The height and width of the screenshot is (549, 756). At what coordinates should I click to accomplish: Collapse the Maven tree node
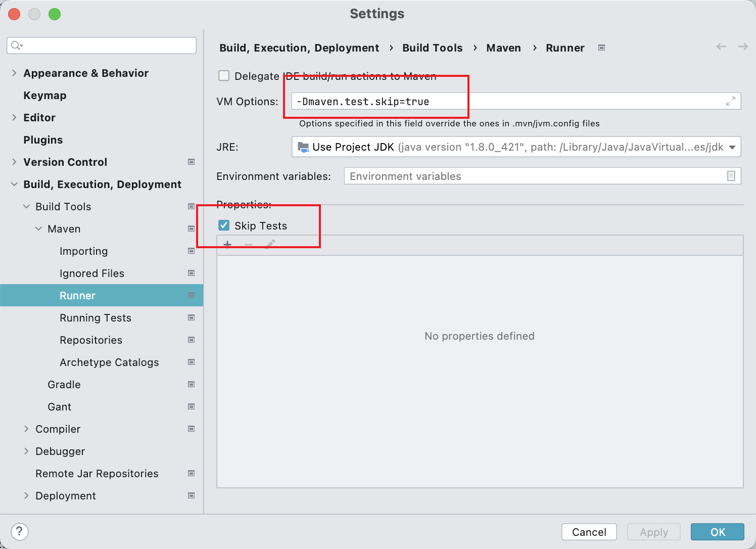coord(38,229)
